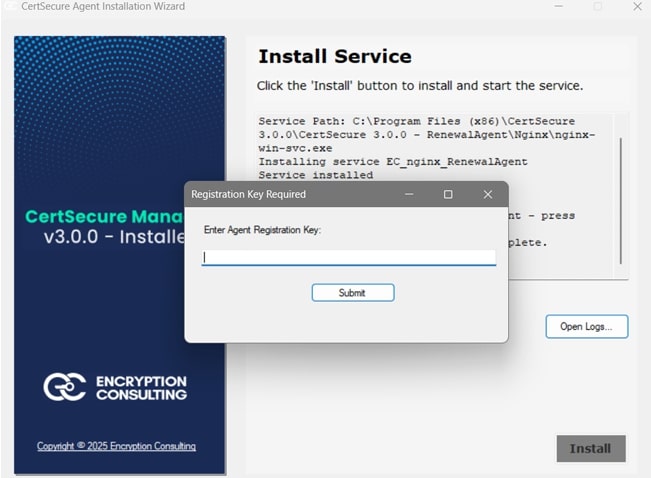Close the Registration Key Required dialog
This screenshot has height=478, width=651.
488,194
